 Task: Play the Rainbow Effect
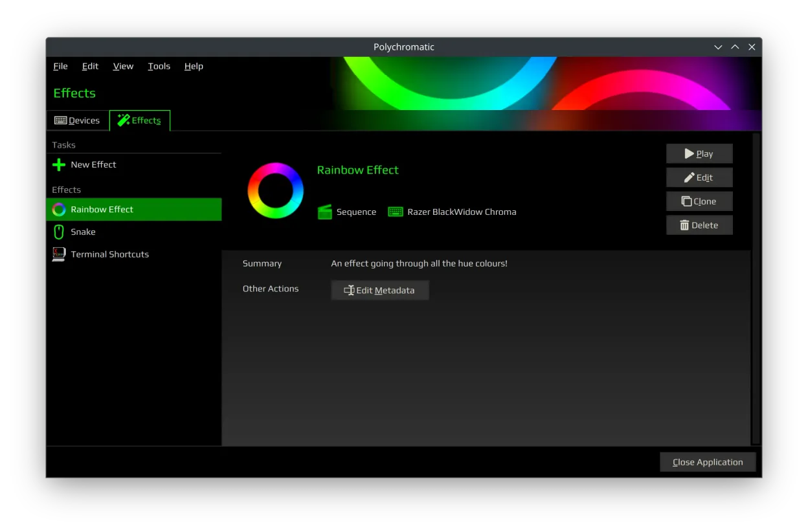pos(699,153)
